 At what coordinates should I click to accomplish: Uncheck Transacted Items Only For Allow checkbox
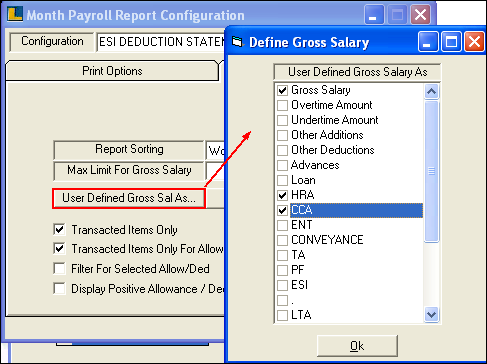click(x=59, y=249)
